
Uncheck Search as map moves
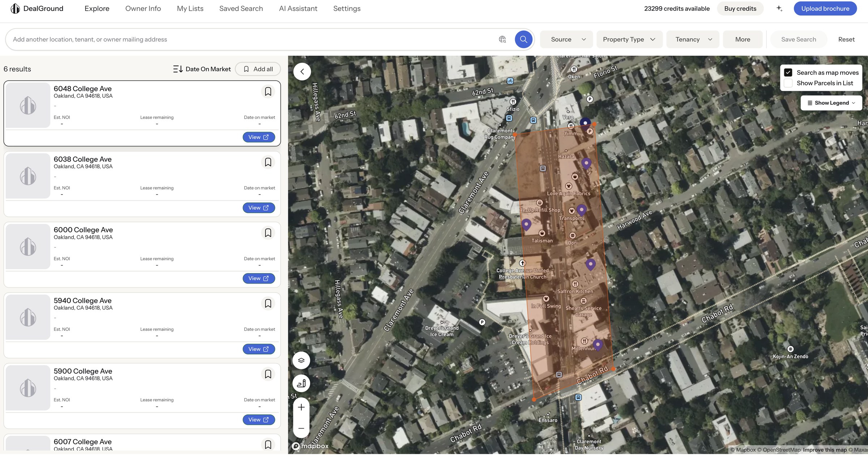tap(788, 72)
